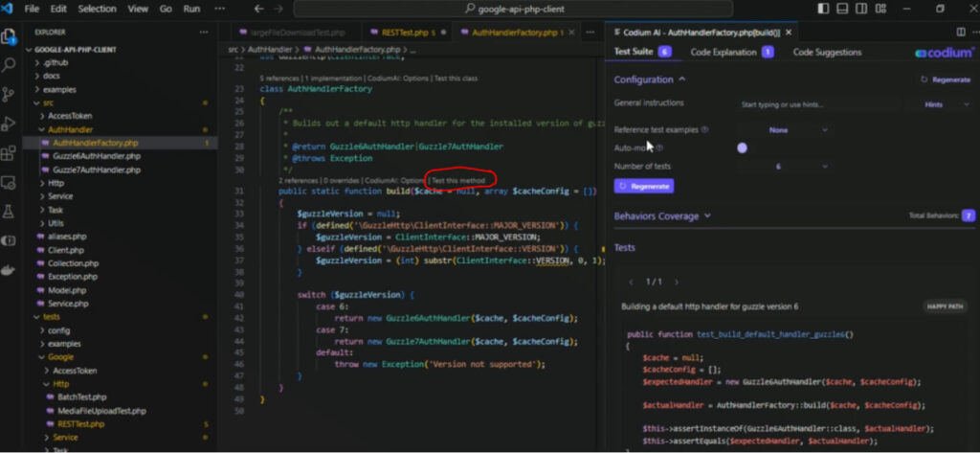
Task: Expand the .github folder
Action: tap(55, 62)
